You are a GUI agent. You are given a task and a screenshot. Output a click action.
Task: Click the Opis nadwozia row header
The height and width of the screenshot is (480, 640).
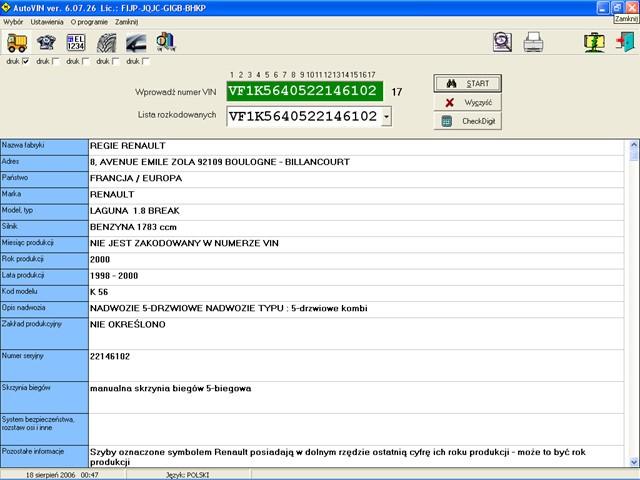44,309
